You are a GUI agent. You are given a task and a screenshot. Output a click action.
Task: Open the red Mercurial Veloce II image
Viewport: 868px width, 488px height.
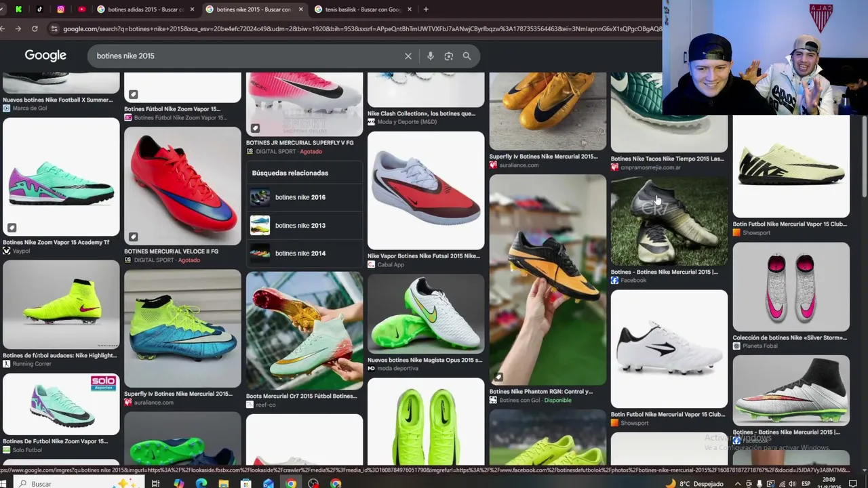coord(182,186)
